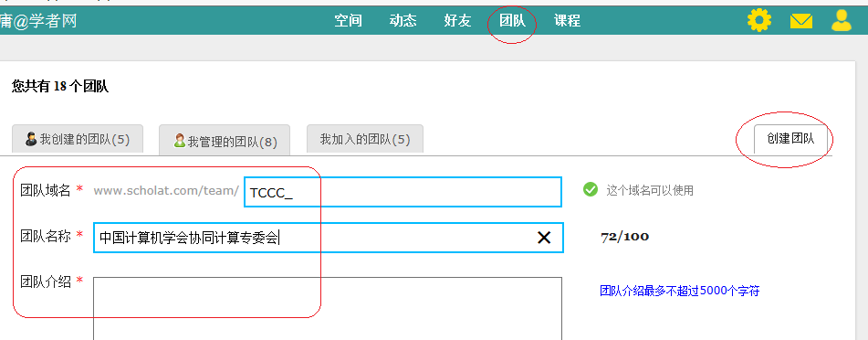Click person icon on 我创建的团队 tab
The width and height of the screenshot is (868, 340).
click(x=32, y=139)
